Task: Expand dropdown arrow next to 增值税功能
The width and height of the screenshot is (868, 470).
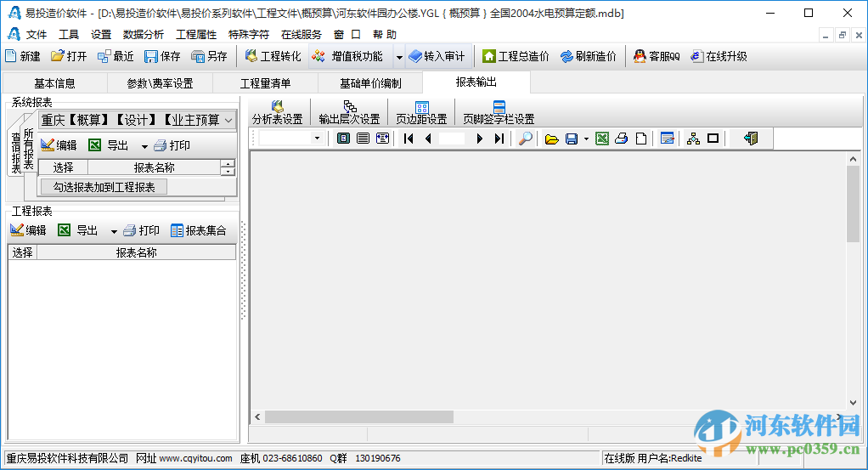Action: pyautogui.click(x=399, y=57)
